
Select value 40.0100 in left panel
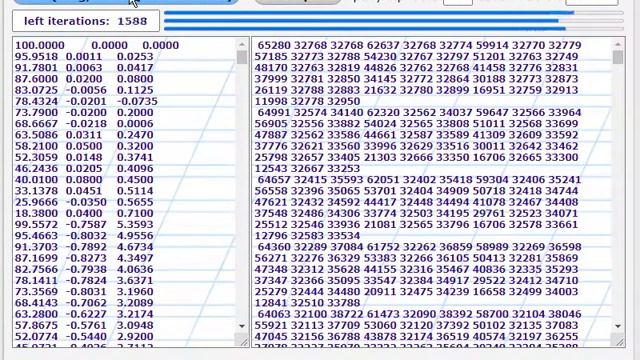[x=36, y=180]
